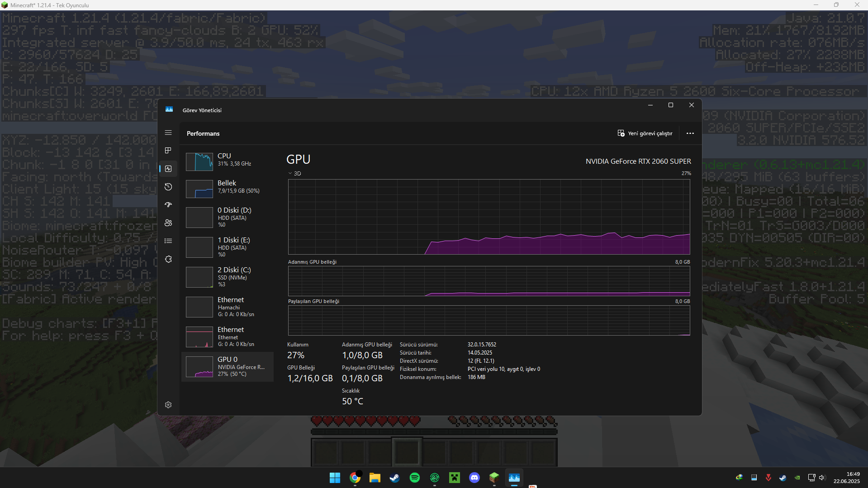Click the '50 °C' temperature value
Viewport: 868px width, 488px height.
[x=352, y=401]
